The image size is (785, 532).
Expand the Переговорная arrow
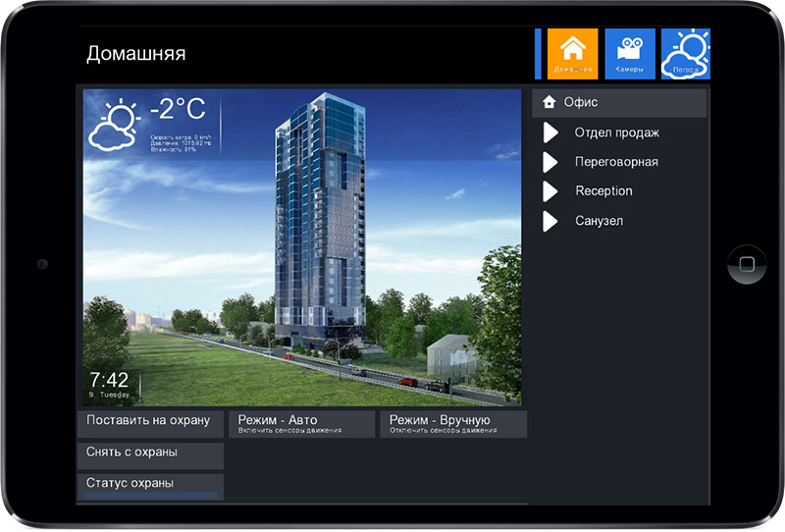(x=550, y=162)
